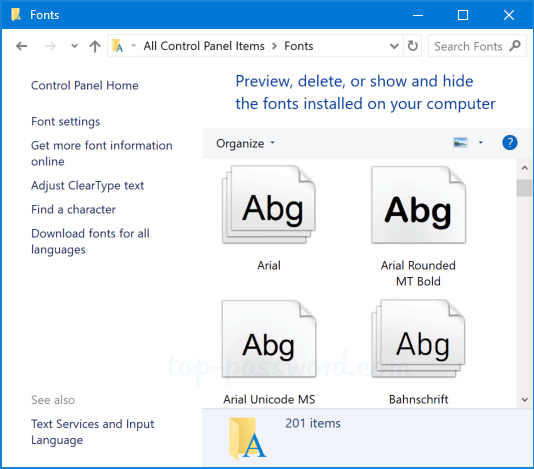Expand the address bar history dropdown
The image size is (534, 469).
pos(394,46)
